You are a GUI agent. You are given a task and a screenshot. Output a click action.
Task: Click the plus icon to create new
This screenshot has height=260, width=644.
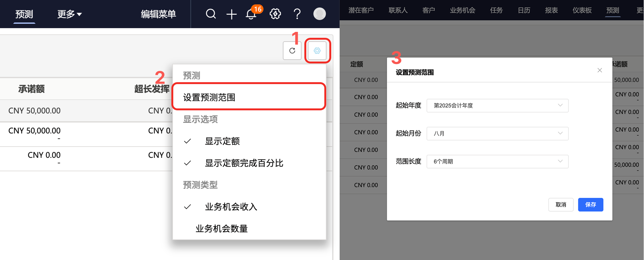pos(231,14)
